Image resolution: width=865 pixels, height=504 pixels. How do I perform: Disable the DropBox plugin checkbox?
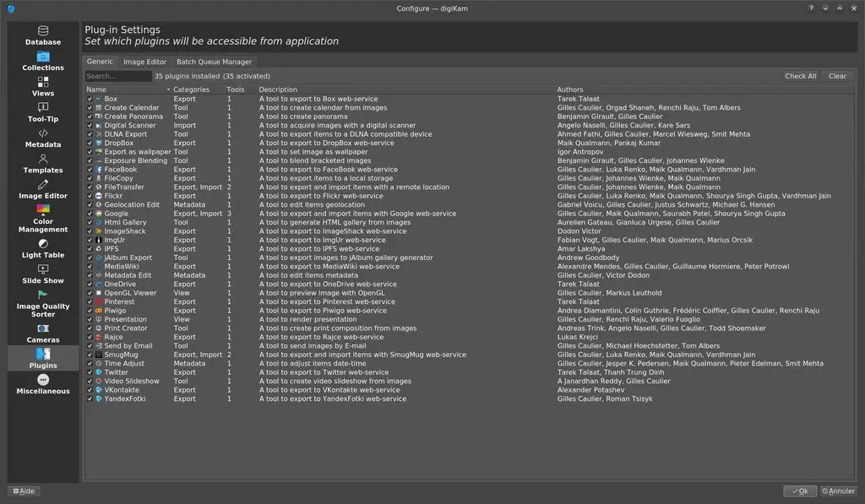pos(89,144)
